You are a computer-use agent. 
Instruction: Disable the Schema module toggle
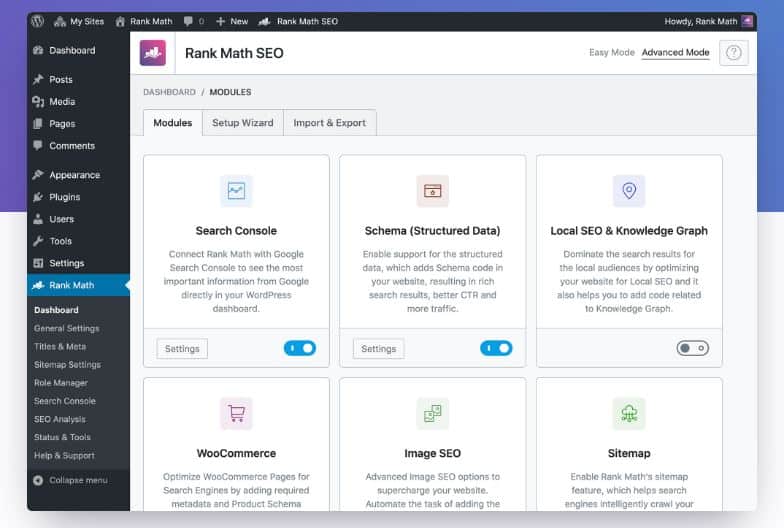[x=496, y=348]
